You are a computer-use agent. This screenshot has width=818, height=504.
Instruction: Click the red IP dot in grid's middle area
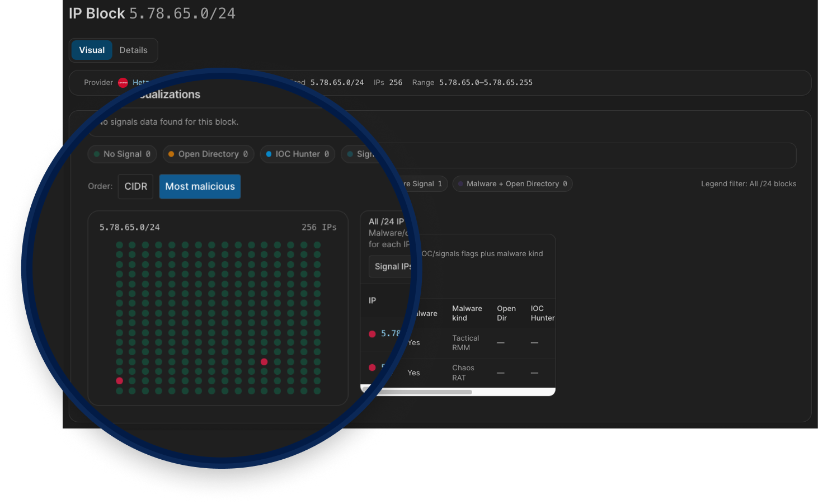tap(264, 362)
